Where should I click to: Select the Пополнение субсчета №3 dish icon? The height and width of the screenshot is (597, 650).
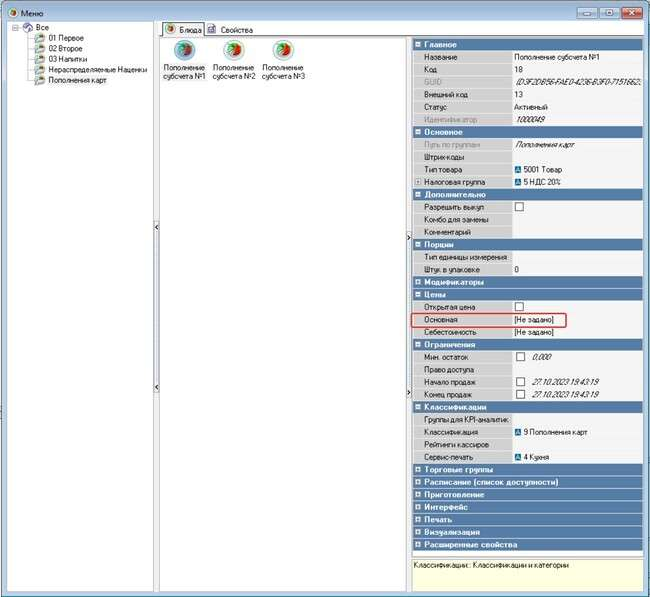click(x=283, y=52)
